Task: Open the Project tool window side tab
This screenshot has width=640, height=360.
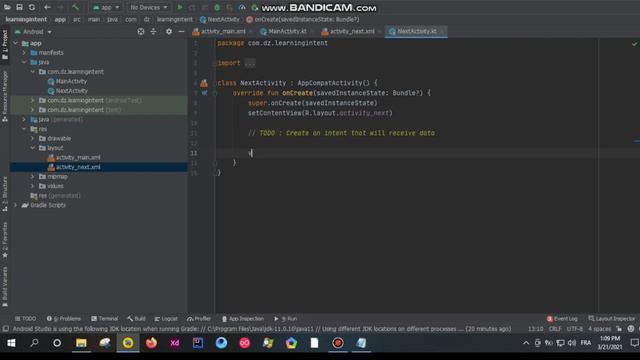Action: coord(5,45)
